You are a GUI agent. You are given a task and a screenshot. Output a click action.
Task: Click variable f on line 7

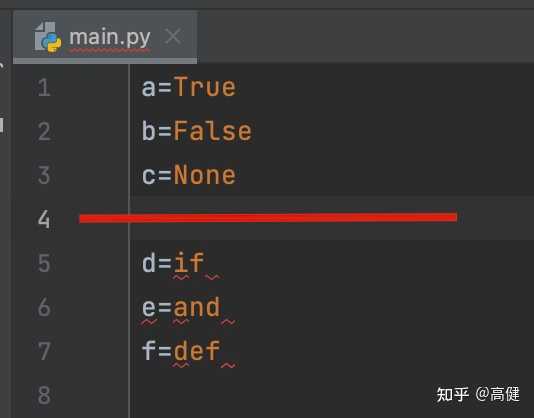(x=148, y=351)
